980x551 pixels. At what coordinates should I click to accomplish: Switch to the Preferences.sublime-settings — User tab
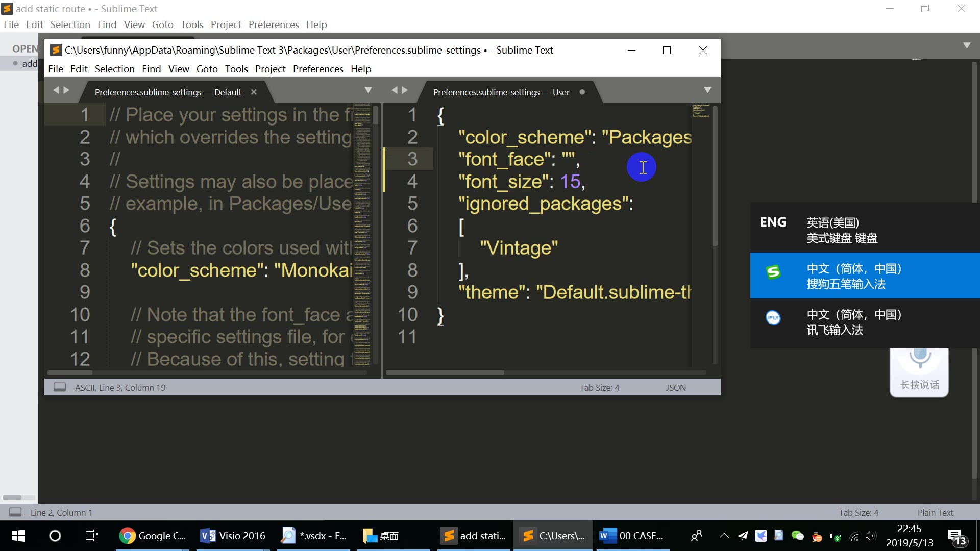click(x=501, y=92)
